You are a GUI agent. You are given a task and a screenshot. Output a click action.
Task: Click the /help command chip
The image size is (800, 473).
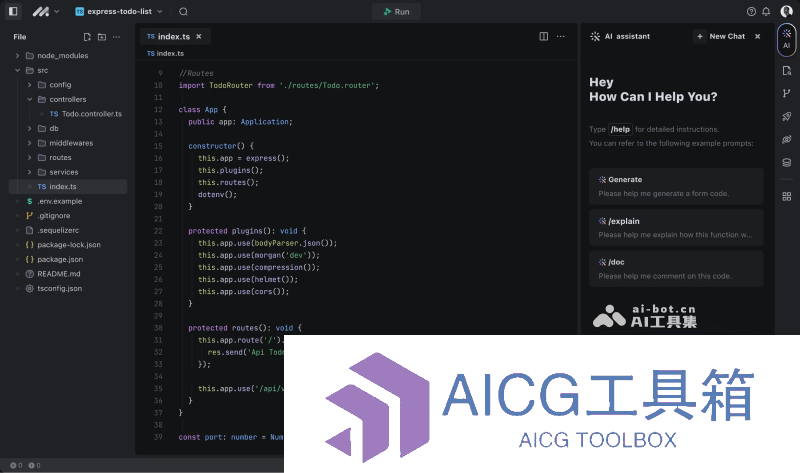pyautogui.click(x=620, y=130)
